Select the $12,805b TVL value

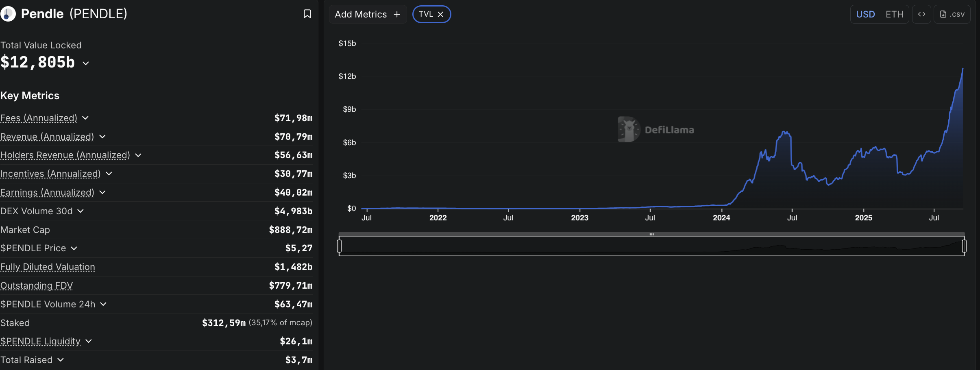coord(37,62)
